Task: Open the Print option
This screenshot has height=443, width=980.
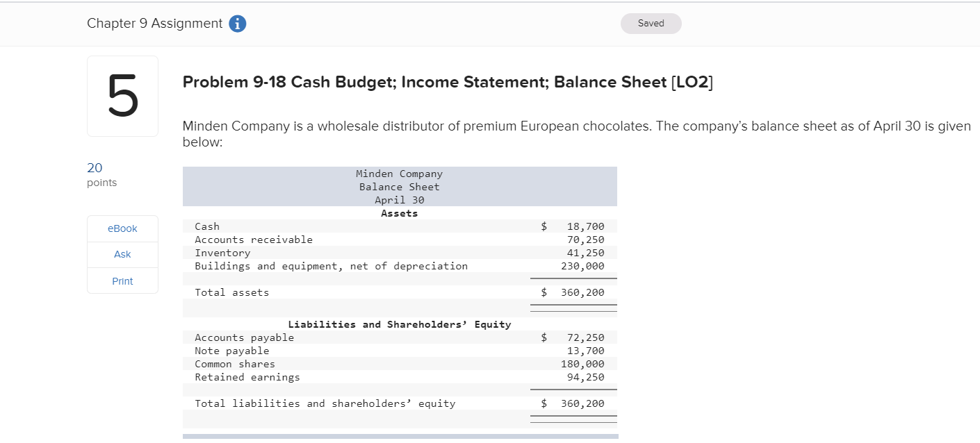Action: [122, 281]
